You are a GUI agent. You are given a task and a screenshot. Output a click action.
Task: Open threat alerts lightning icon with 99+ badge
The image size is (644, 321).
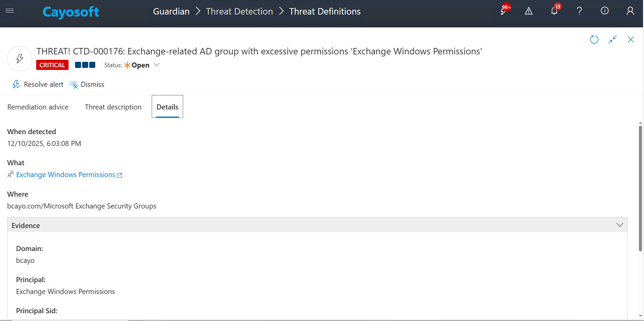[x=503, y=11]
